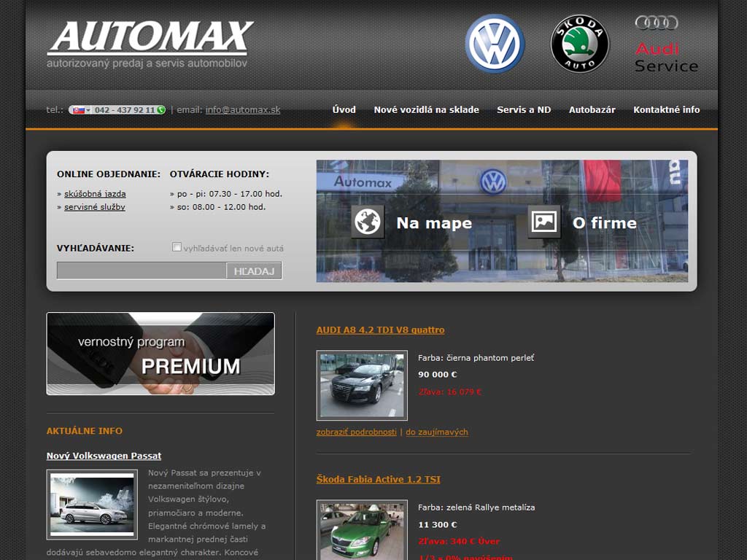Click green call icon next to phone number

(x=161, y=110)
